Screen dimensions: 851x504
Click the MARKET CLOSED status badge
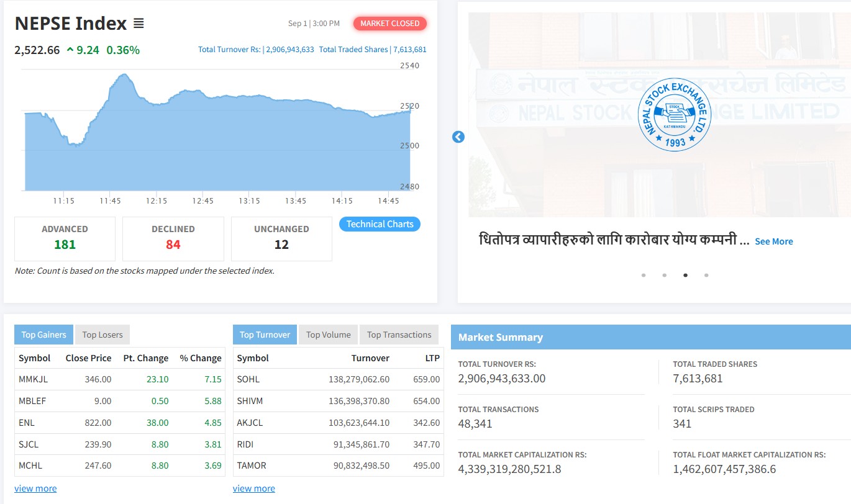click(x=390, y=24)
